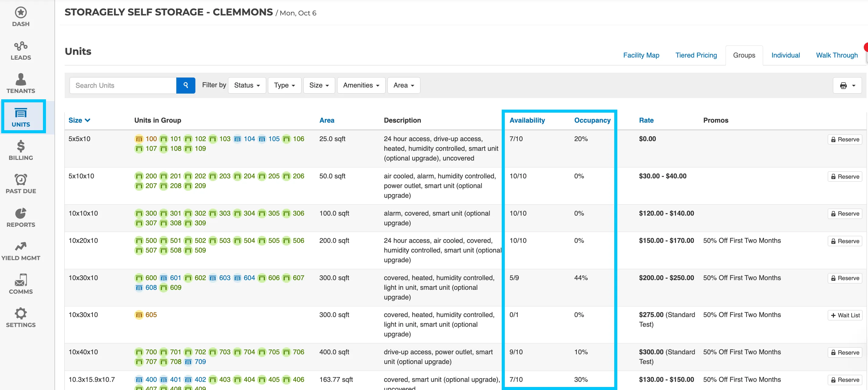Open unit 303 link
Screen dimensions: 868x390
[225, 213]
